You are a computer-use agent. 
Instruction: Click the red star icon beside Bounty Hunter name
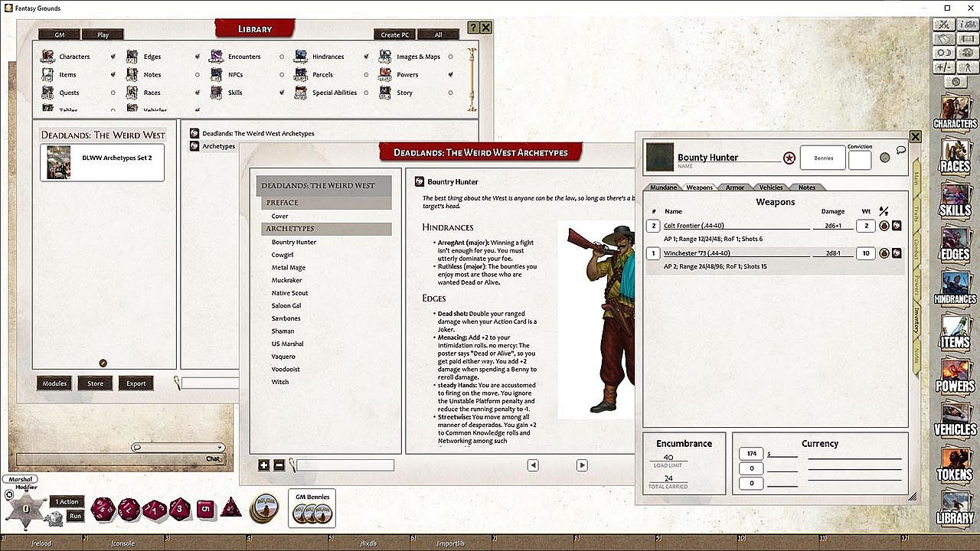pyautogui.click(x=789, y=158)
